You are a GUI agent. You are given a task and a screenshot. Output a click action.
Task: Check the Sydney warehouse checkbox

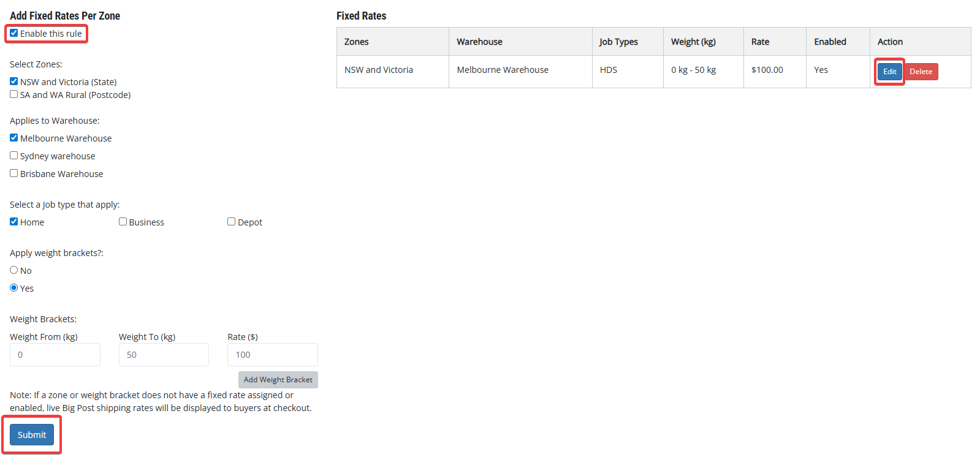click(x=14, y=156)
